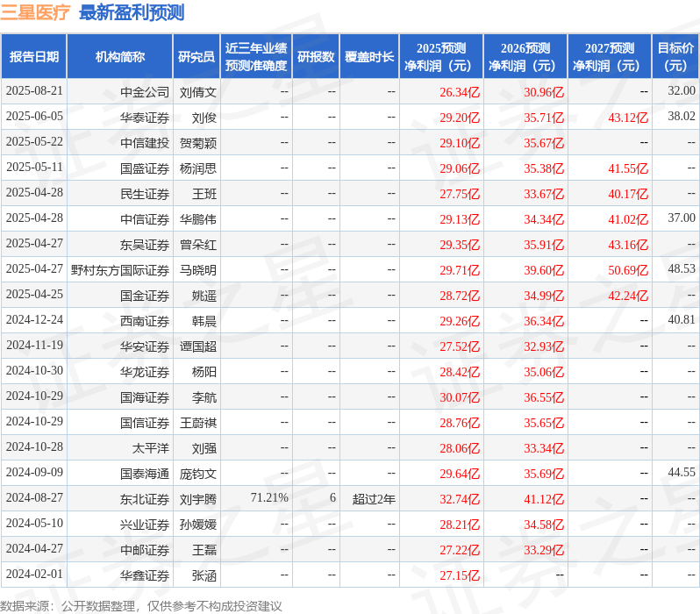Click the date 2024-10-28
Screen dimensions: 700x614
point(34,447)
